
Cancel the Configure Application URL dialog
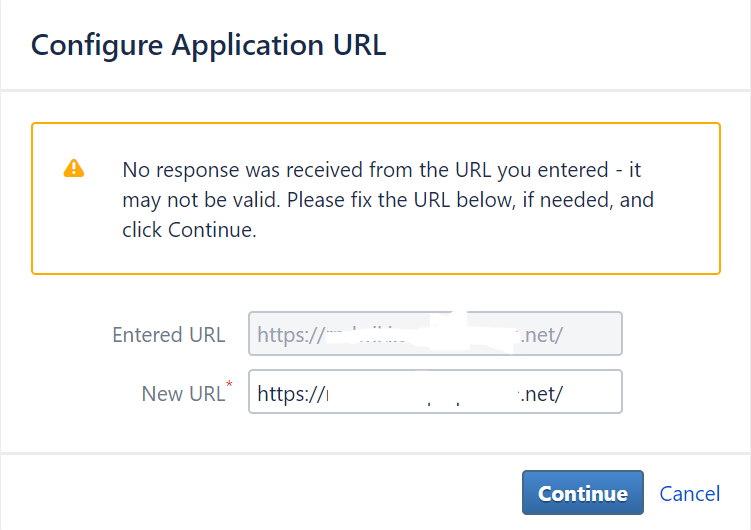(689, 494)
